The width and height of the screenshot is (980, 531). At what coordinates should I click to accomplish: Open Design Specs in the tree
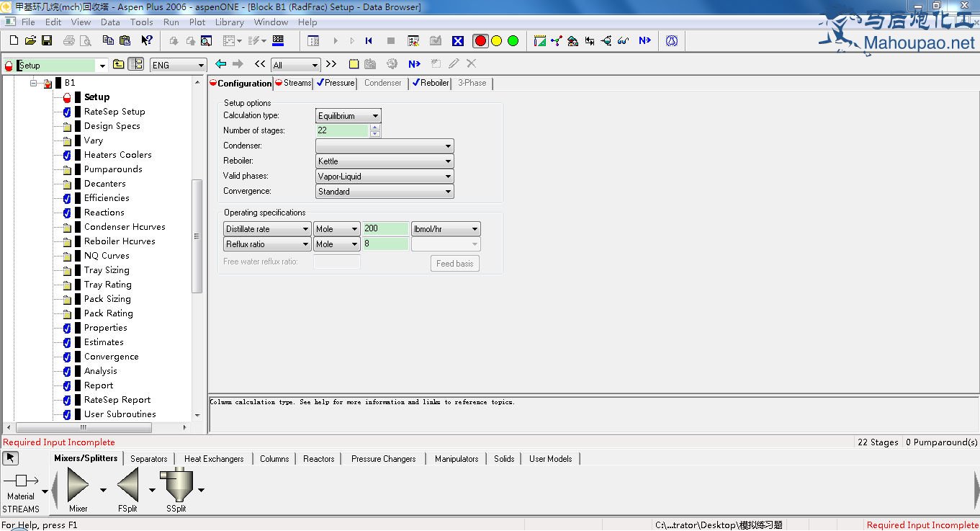coord(112,126)
